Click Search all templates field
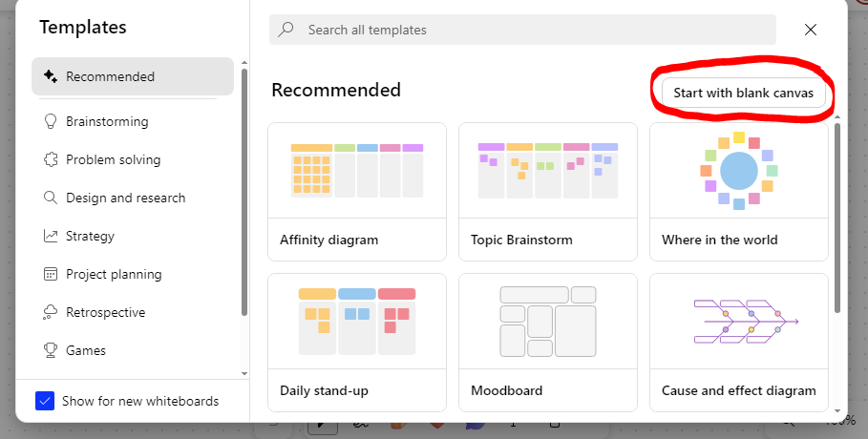The width and height of the screenshot is (868, 439). (x=522, y=30)
